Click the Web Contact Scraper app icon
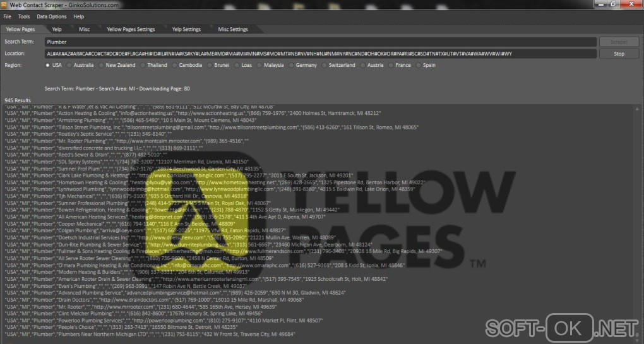 [x=4, y=5]
